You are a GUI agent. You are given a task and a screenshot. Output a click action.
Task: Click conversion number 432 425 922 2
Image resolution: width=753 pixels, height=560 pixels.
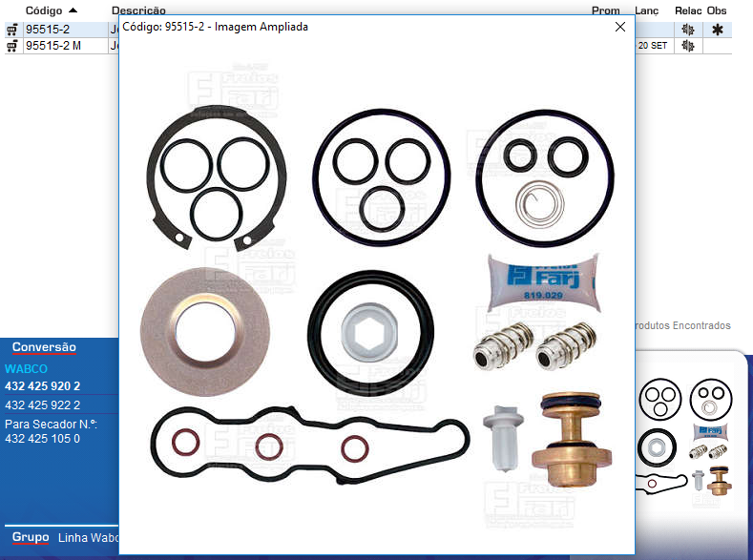[42, 404]
